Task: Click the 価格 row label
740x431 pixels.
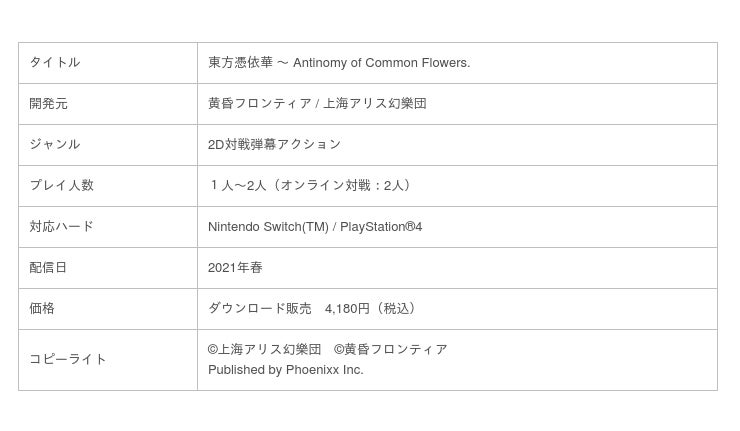Action: point(42,309)
